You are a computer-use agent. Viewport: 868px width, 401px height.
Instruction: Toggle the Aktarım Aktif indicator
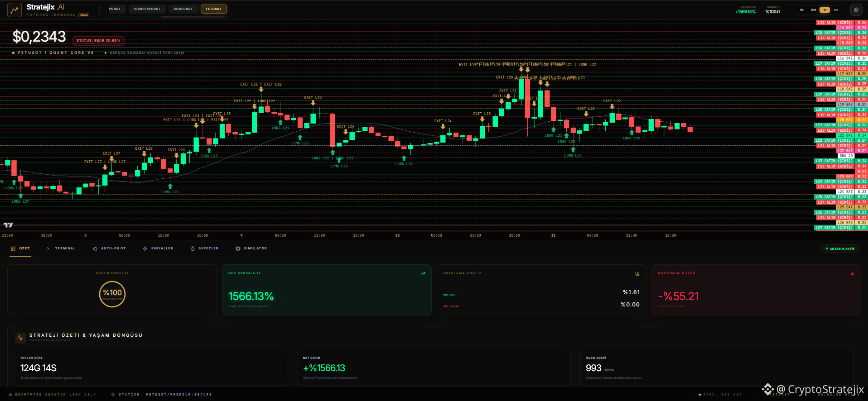coord(840,248)
